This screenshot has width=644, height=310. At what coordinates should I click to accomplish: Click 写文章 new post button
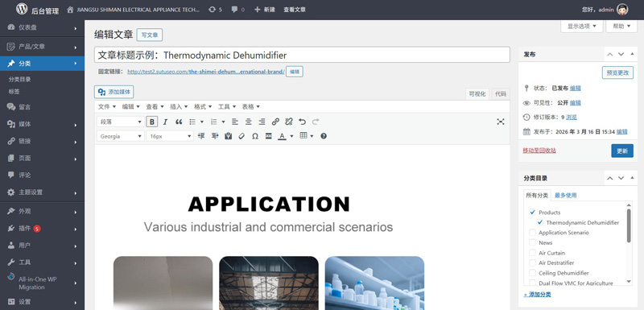pos(150,35)
